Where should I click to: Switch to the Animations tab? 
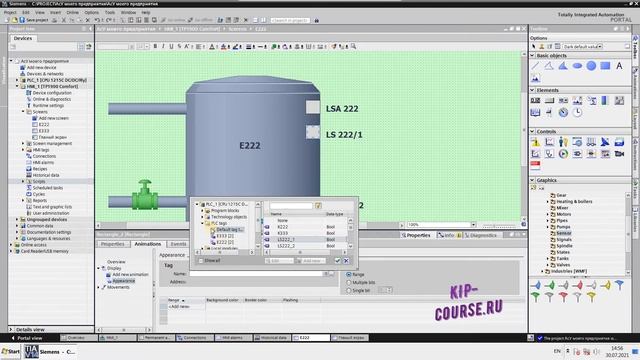[148, 244]
